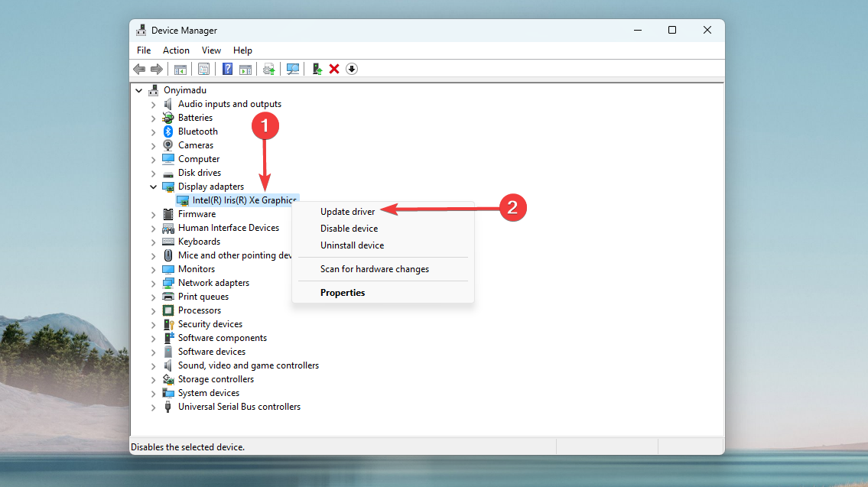Click the Keyboards category icon

[168, 242]
